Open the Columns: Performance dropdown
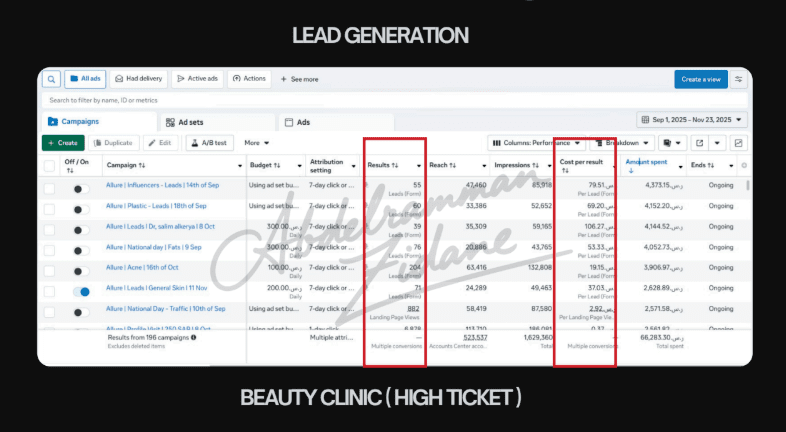 [x=536, y=143]
